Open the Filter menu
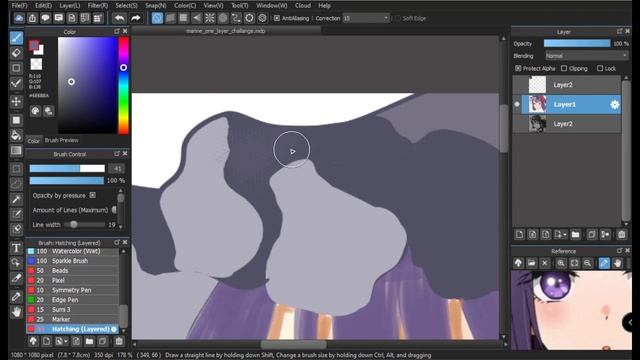The width and height of the screenshot is (640, 360). point(98,5)
